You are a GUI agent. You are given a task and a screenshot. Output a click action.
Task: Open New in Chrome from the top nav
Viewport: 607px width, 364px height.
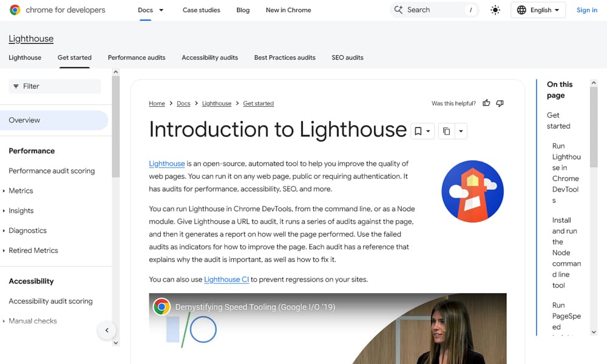(288, 10)
